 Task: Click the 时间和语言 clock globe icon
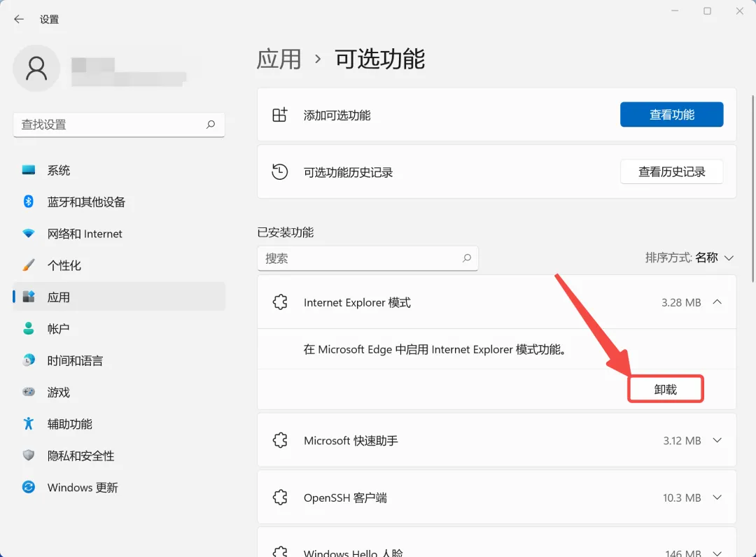tap(29, 360)
